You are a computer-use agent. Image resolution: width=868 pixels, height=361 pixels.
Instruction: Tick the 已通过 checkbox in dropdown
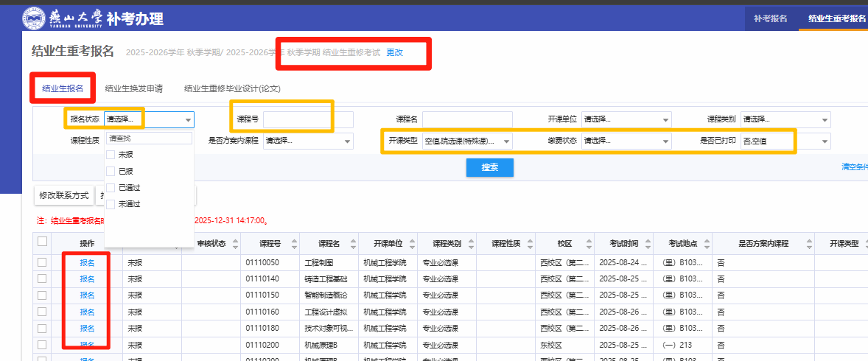111,188
